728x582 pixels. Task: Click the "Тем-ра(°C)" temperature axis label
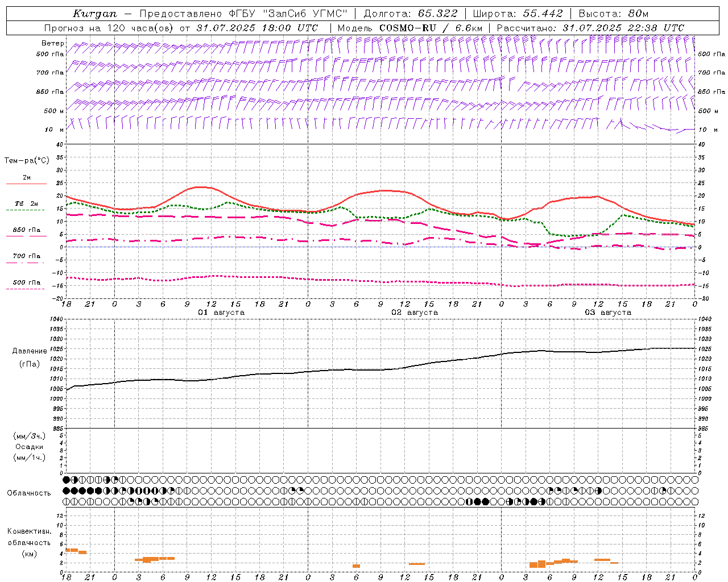click(27, 161)
